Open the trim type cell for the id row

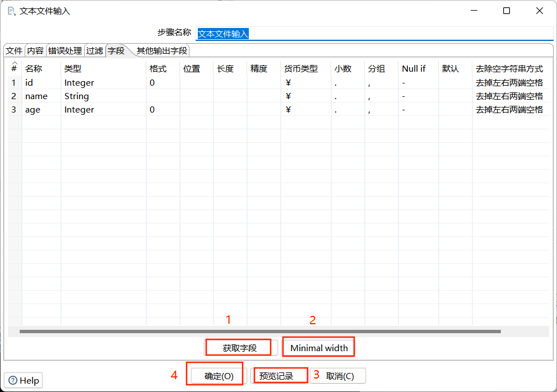(x=510, y=83)
